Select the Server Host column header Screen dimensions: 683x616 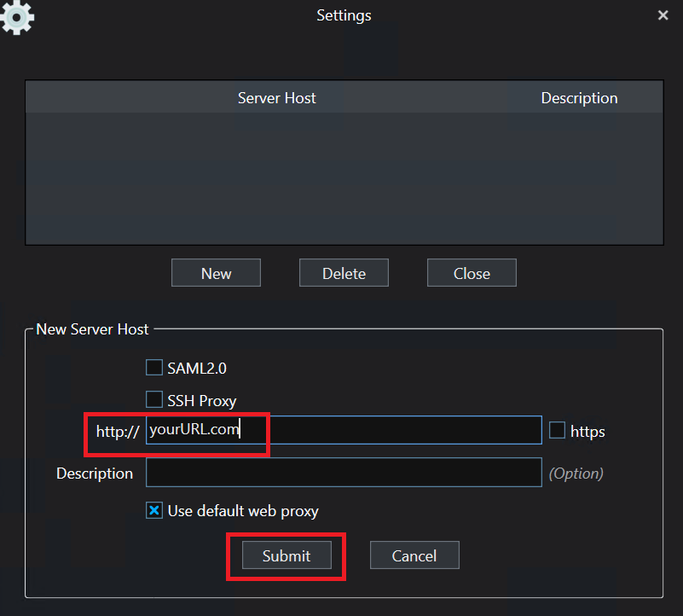click(x=276, y=97)
